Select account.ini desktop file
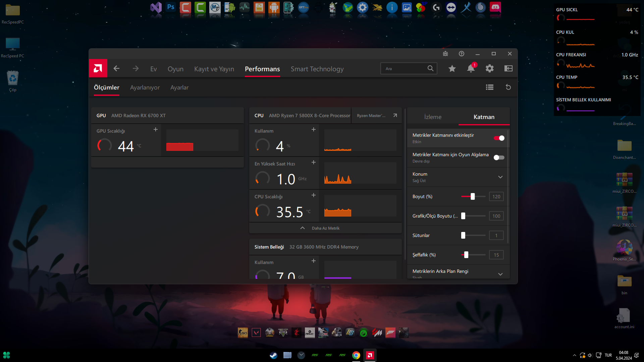 624,318
